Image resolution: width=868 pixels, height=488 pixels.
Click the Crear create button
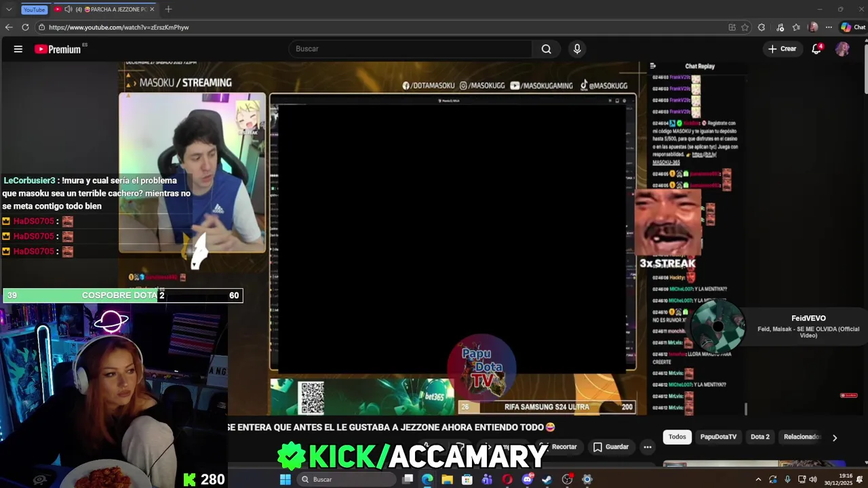pyautogui.click(x=782, y=49)
